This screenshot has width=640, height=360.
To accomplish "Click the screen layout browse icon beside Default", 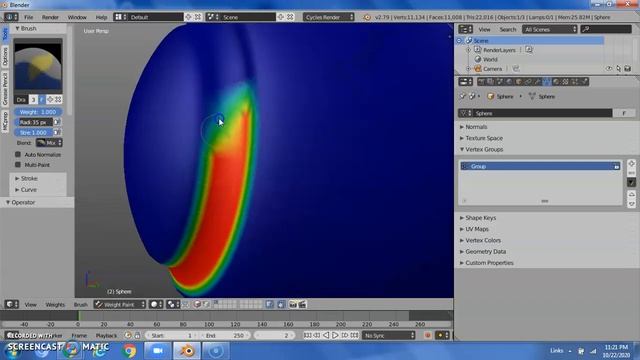I will coord(120,17).
